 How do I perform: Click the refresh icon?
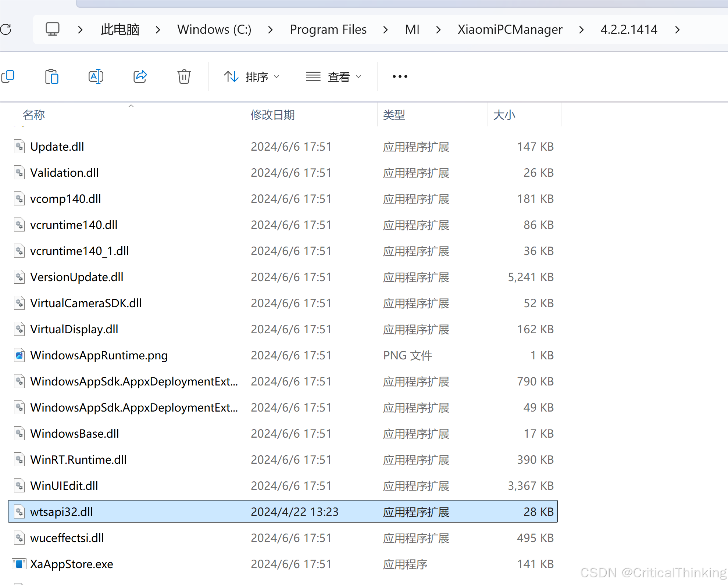[x=6, y=29]
